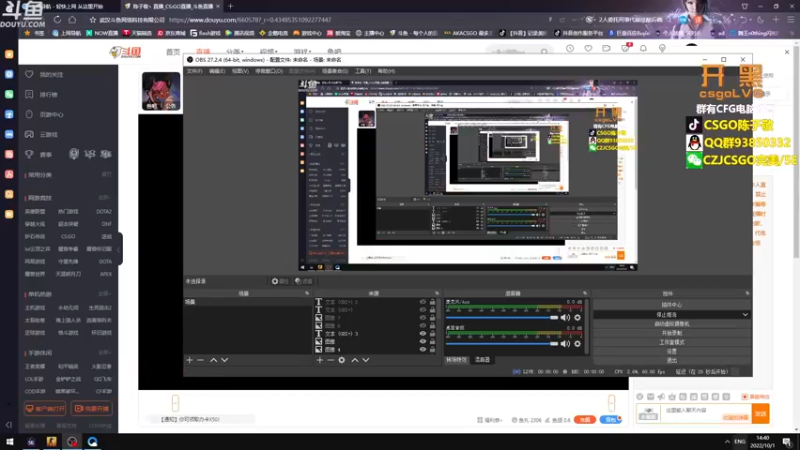Expand the 分类 dropdown in Douyu navigation
Viewport: 800px width, 450px height.
coord(234,52)
